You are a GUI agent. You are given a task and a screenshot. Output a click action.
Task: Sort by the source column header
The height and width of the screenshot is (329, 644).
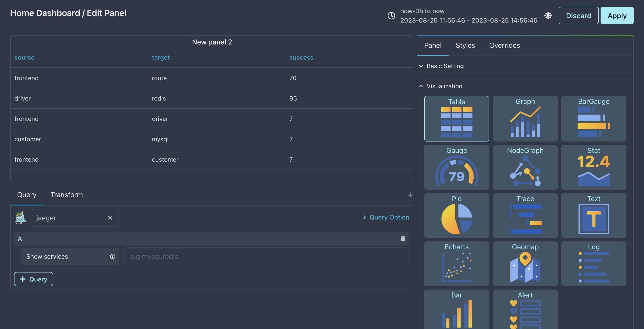pos(25,57)
